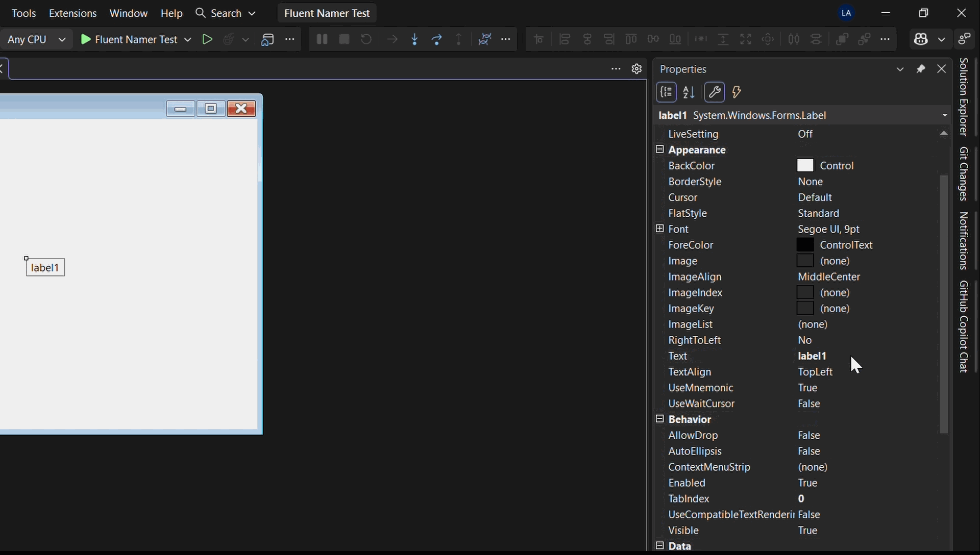This screenshot has width=980, height=555.
Task: Open label1 object selector dropdown
Action: tap(945, 115)
